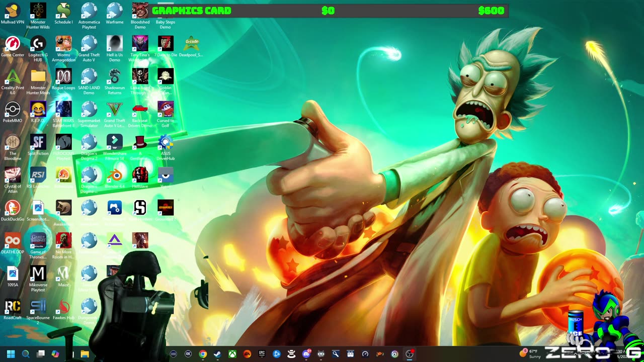The height and width of the screenshot is (362, 644).
Task: Launch the Monster Hunter Wilds shortcut
Action: [38, 16]
